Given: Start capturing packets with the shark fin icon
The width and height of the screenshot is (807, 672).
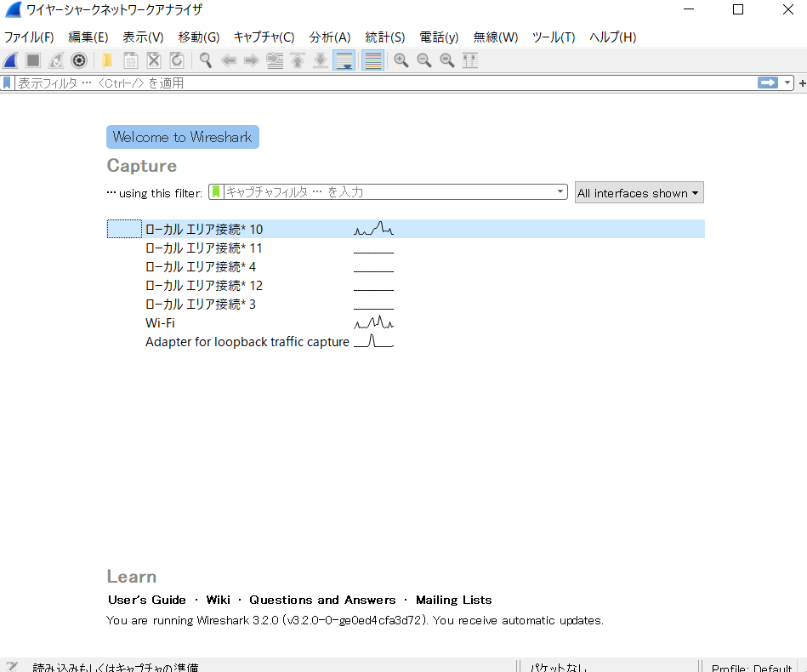Looking at the screenshot, I should tap(10, 60).
